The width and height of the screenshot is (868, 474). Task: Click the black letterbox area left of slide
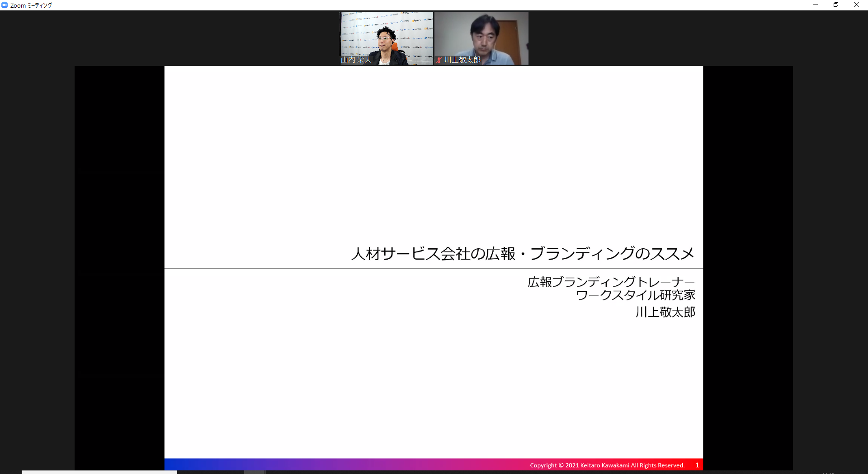(x=119, y=267)
